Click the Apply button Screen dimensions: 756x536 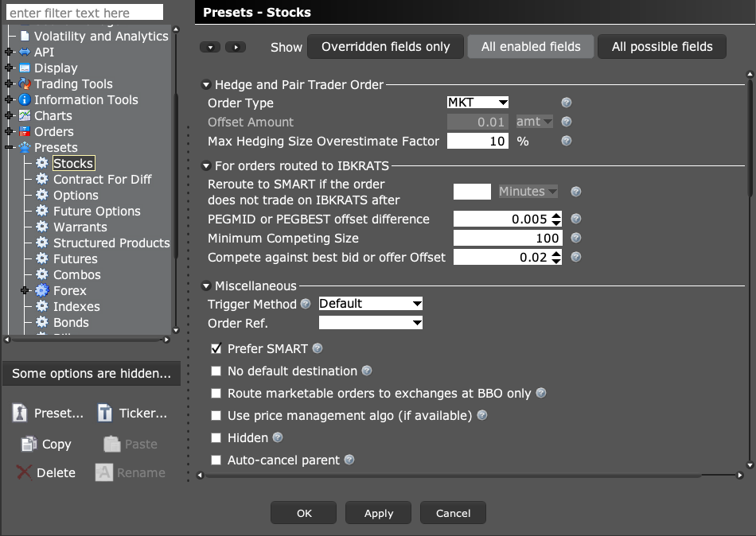(x=379, y=513)
